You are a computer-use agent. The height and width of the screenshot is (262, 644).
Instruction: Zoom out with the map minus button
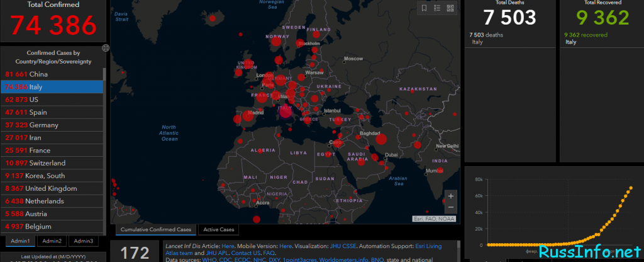click(450, 207)
